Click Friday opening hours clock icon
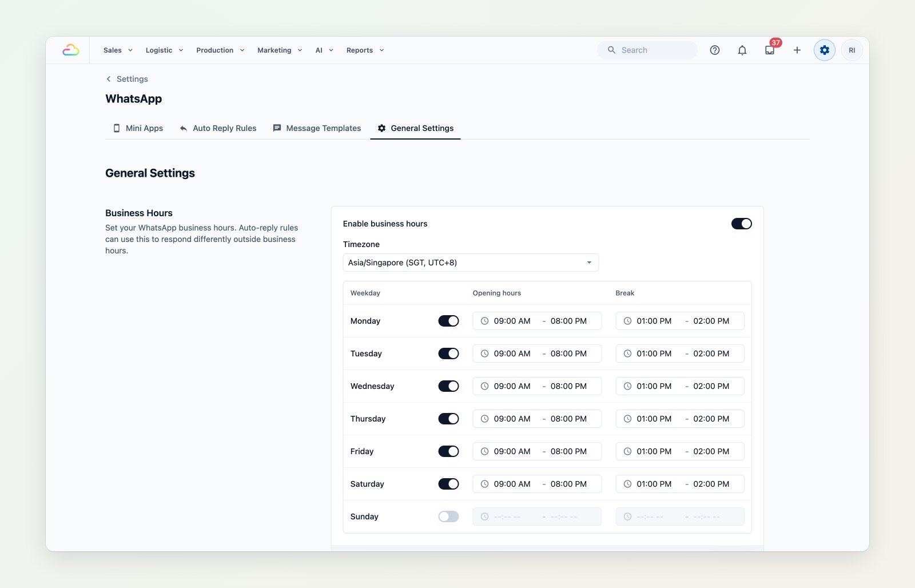The width and height of the screenshot is (915, 588). 484,451
